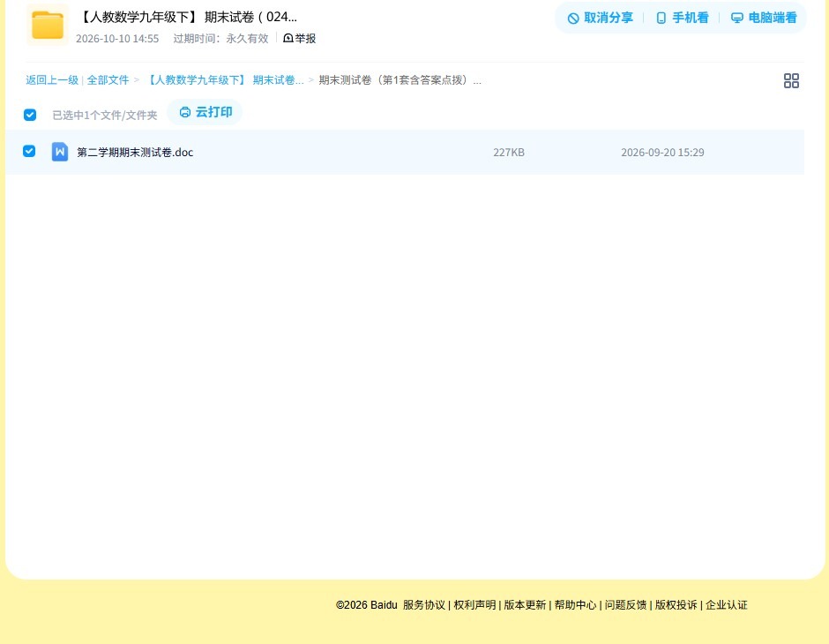This screenshot has height=644, width=829.
Task: Navigate to 全部文件 breadcrumb
Action: tap(108, 80)
